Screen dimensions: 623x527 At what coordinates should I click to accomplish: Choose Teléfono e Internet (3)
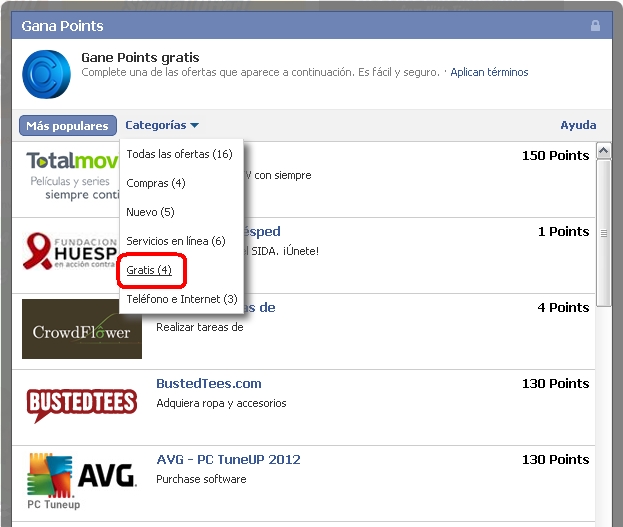(182, 299)
